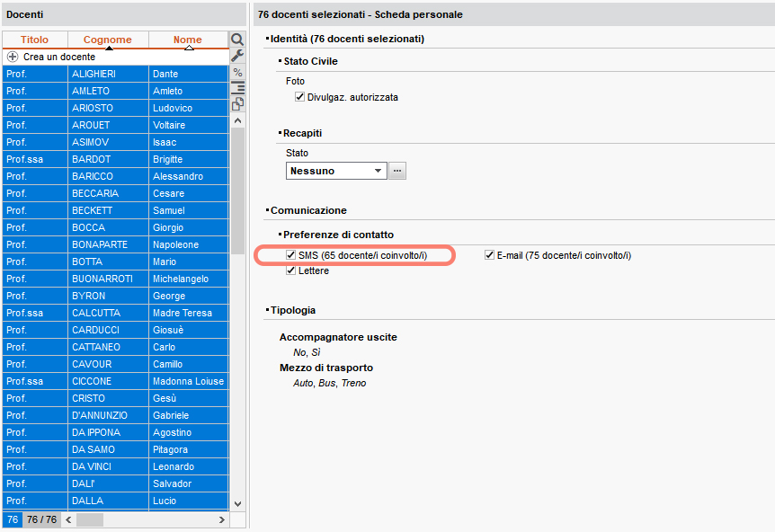Image resolution: width=775 pixels, height=532 pixels.
Task: Click horizontal scrollbar left arrow
Action: [68, 519]
